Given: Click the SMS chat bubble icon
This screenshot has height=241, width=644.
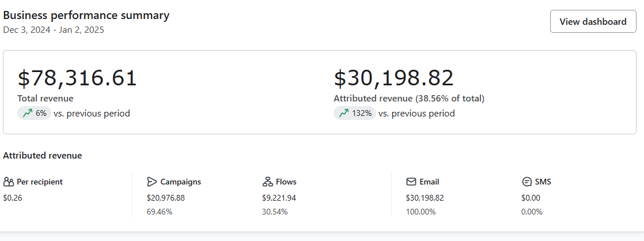Looking at the screenshot, I should [x=526, y=182].
